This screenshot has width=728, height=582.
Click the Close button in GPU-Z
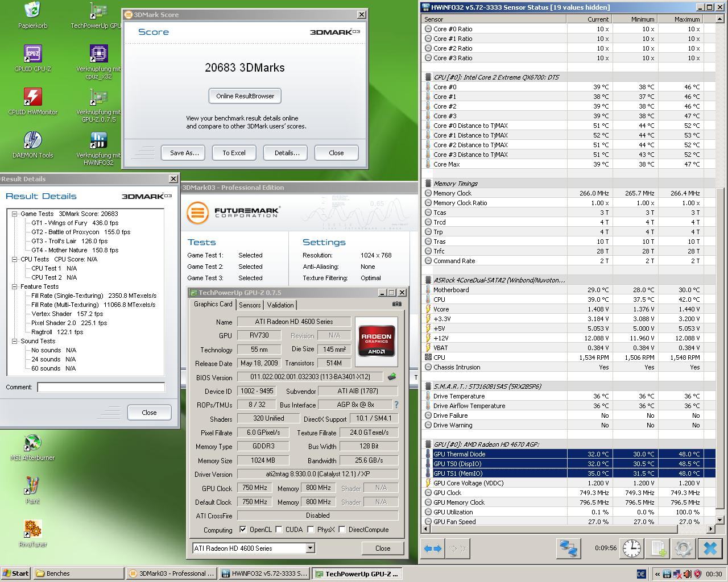click(x=383, y=548)
